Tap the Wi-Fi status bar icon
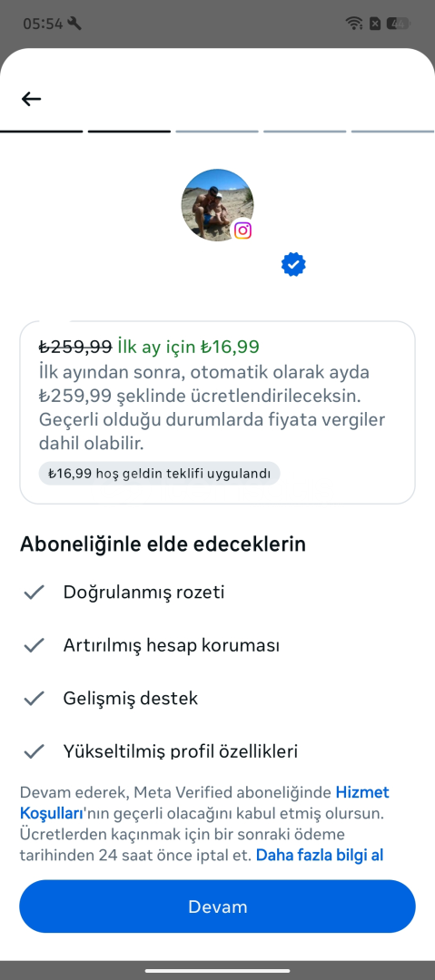435x980 pixels. click(x=354, y=24)
